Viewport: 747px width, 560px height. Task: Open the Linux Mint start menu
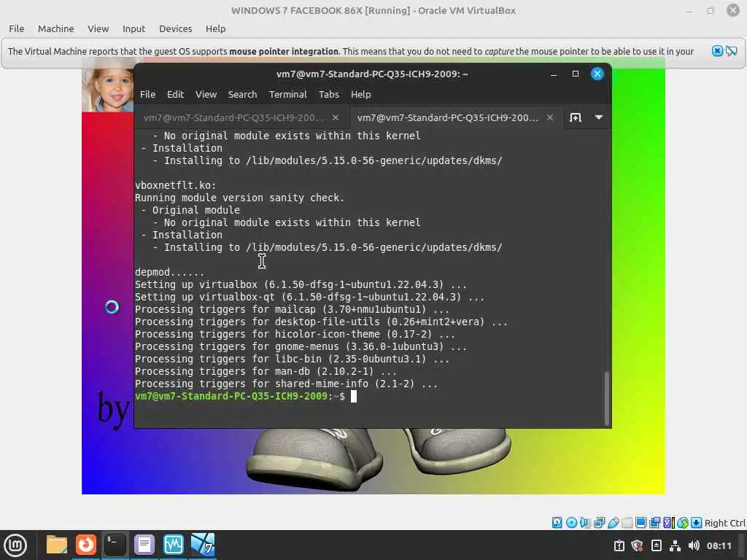(x=15, y=545)
